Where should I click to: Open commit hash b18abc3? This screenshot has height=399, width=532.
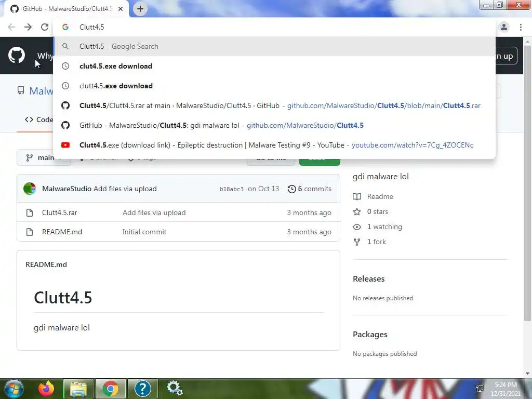pos(231,189)
